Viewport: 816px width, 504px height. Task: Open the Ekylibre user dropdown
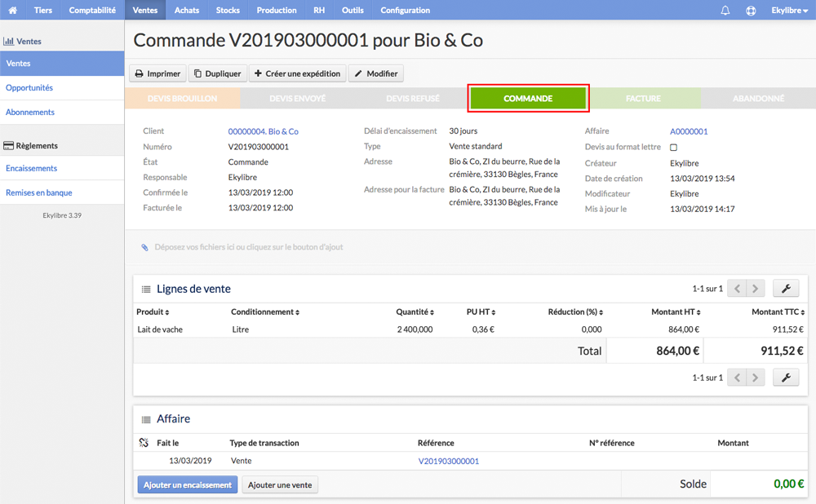pyautogui.click(x=789, y=11)
